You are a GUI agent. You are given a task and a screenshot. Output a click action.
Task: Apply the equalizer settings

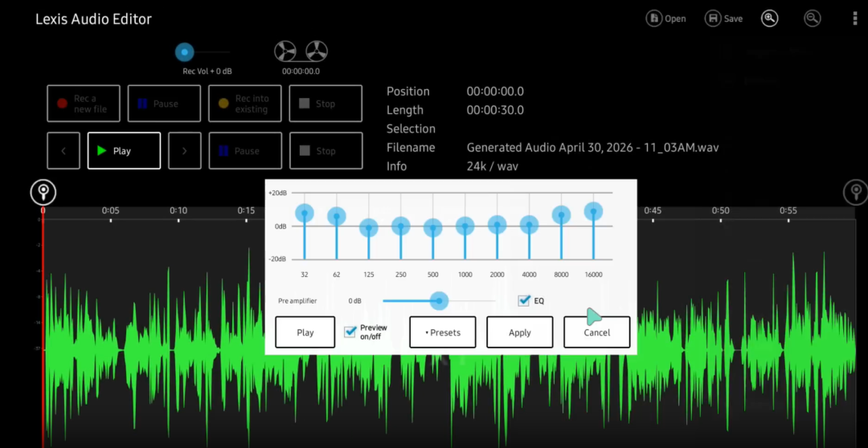(x=519, y=332)
